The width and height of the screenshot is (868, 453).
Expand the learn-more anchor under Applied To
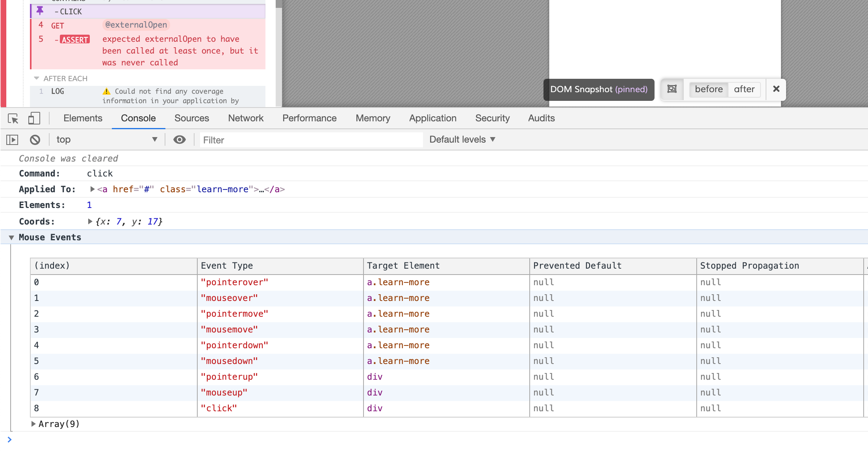click(x=91, y=189)
